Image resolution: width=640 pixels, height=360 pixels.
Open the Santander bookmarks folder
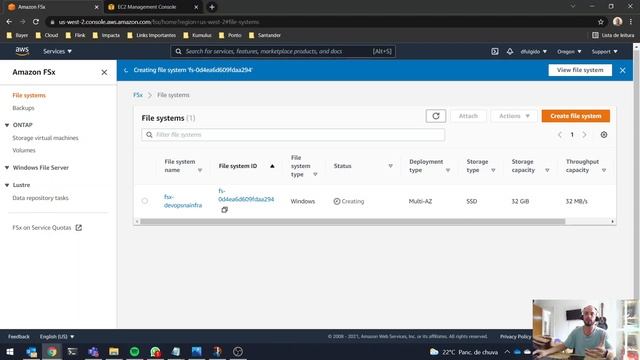coord(265,36)
